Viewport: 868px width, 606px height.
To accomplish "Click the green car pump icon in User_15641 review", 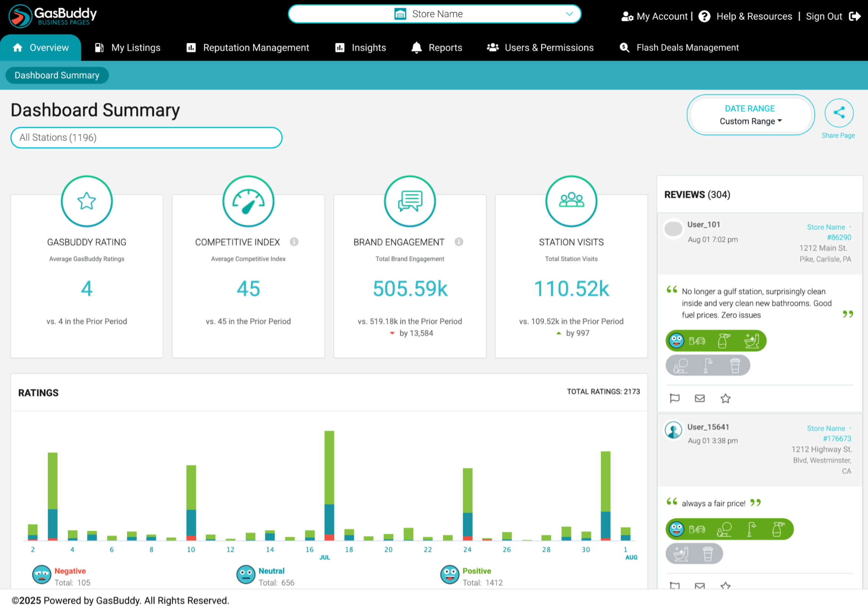I will [x=697, y=529].
